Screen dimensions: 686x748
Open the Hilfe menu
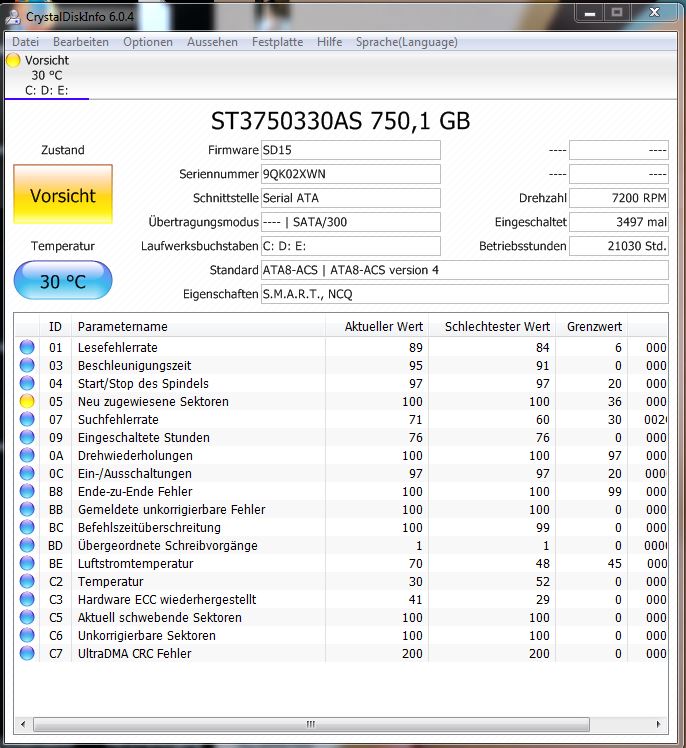click(329, 42)
